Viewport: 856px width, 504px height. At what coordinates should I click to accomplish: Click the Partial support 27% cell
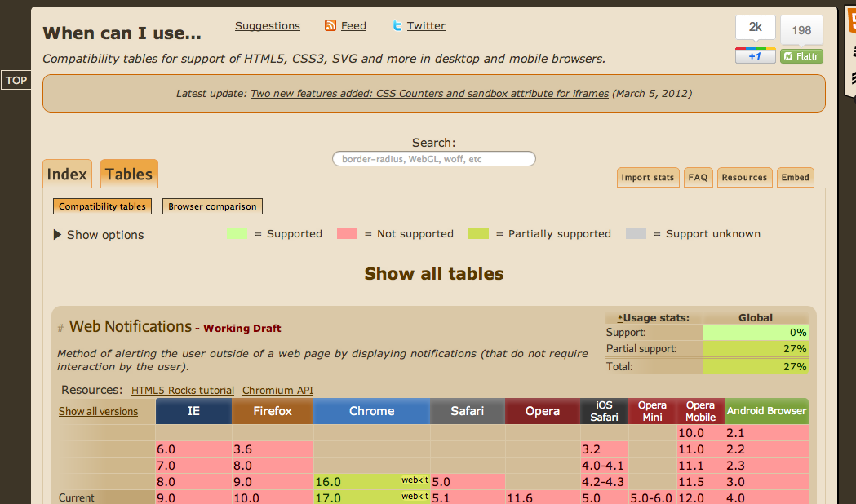click(756, 348)
